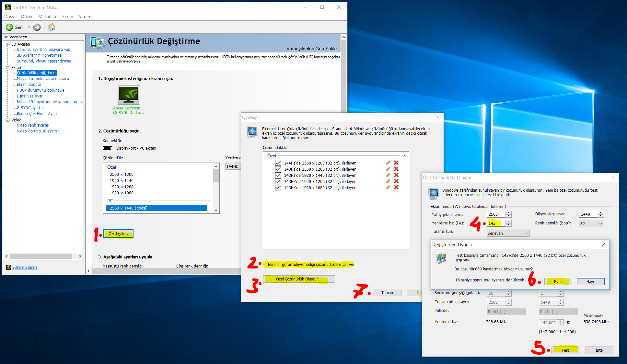Screen dimensions: 627x364
Task: Toggle 144Hz 2560 x 1200 resolution checkbox
Action: 278,163
